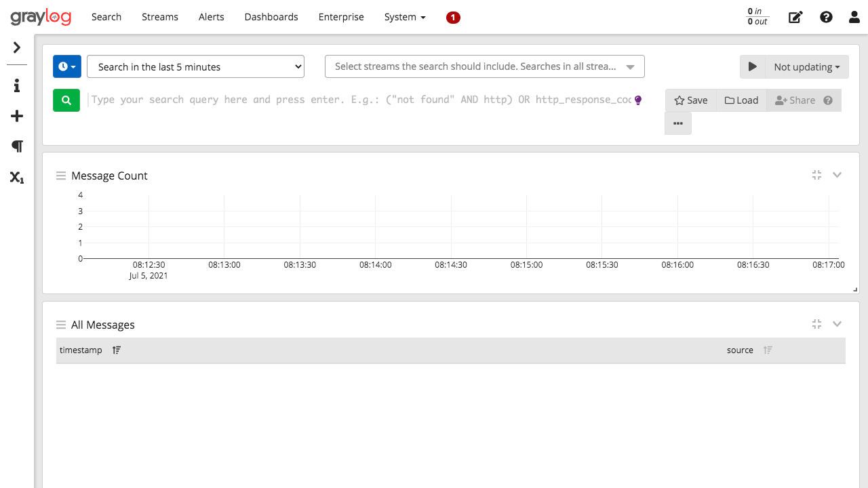Viewport: 868px width, 488px height.
Task: Click the help icon next to Share
Action: pyautogui.click(x=828, y=100)
